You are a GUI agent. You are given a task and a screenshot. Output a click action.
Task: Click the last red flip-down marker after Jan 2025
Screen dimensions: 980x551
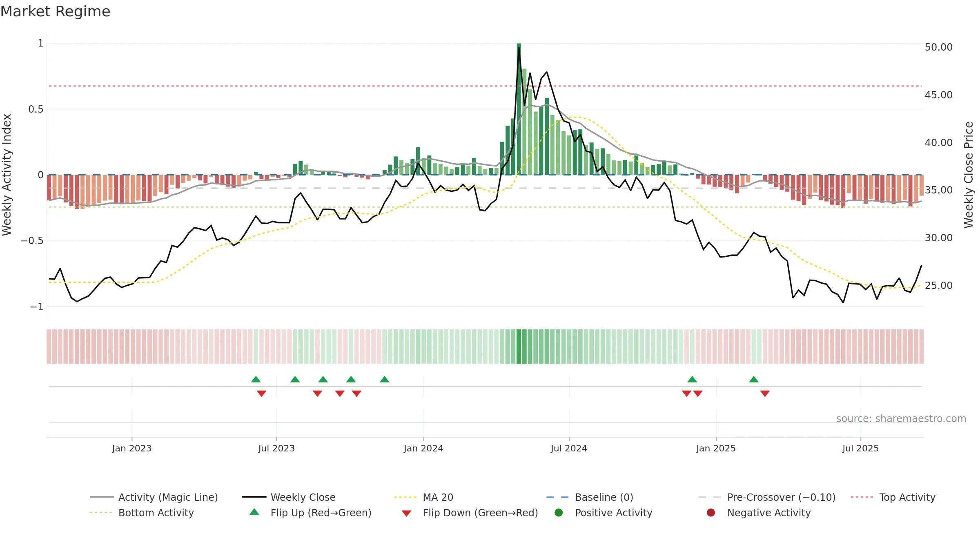click(765, 393)
